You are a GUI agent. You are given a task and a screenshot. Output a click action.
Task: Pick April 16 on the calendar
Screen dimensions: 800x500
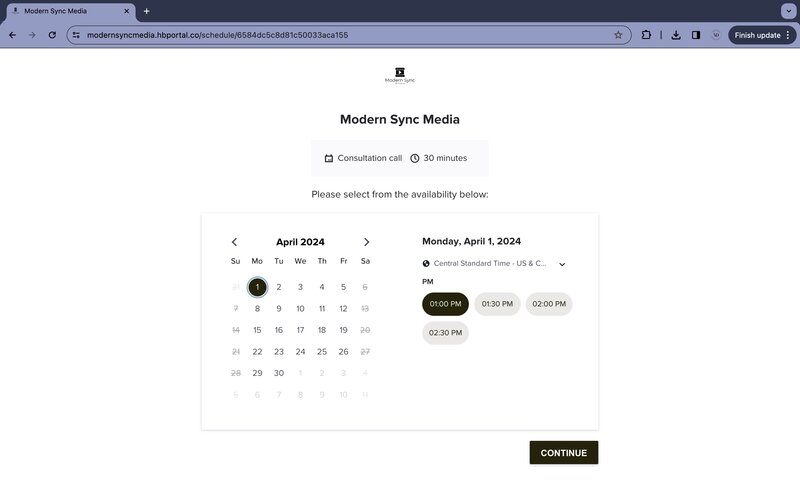point(279,330)
